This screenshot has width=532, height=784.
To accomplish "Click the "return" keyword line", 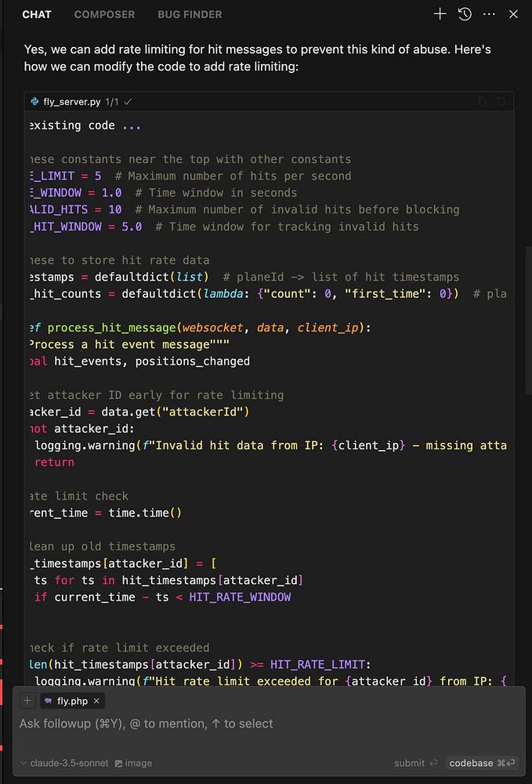I will click(54, 462).
